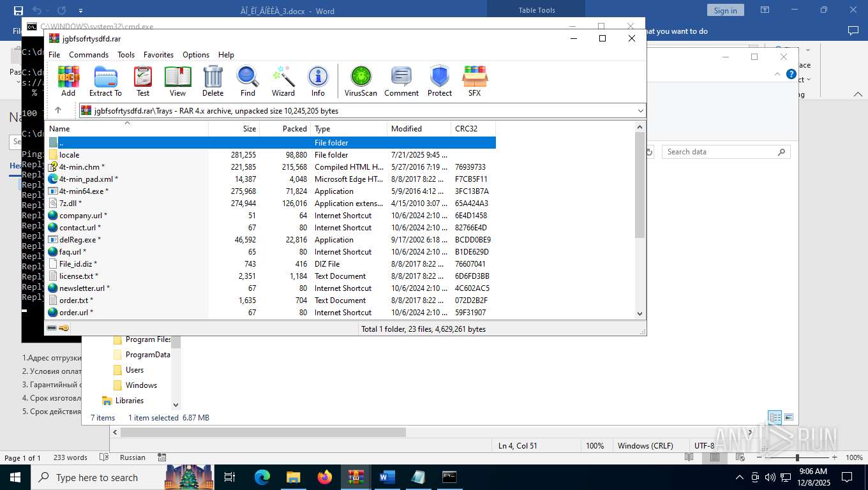
Task: Click the Delete trash can icon
Action: tap(213, 81)
